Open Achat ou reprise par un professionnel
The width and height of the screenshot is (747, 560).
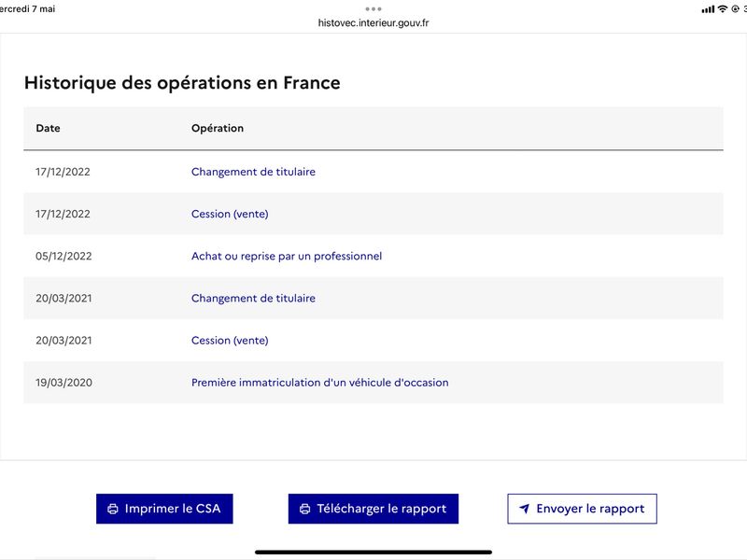(x=287, y=256)
